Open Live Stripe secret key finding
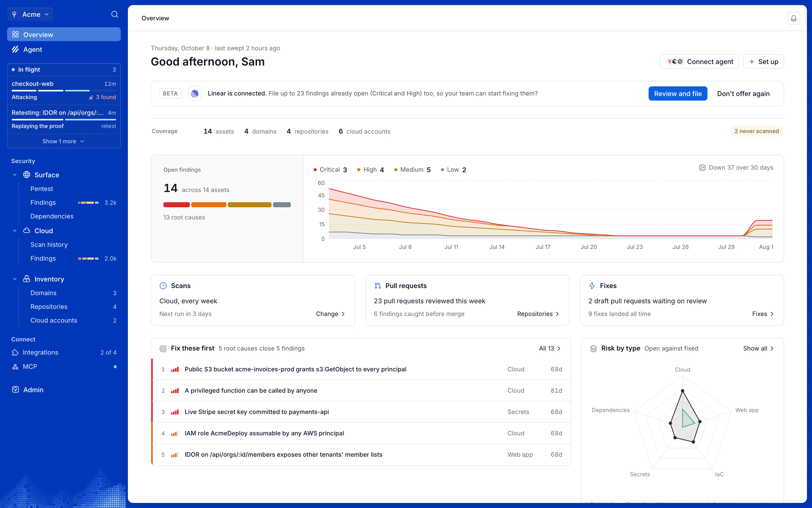 (361, 412)
